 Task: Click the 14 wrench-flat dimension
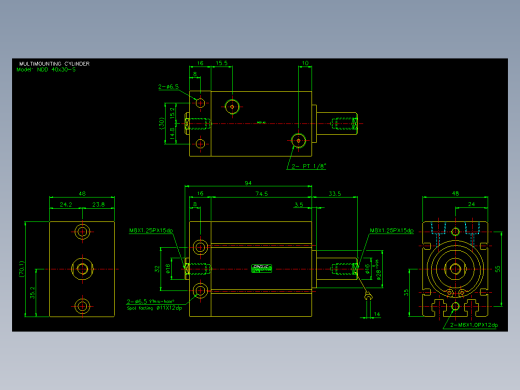(x=377, y=314)
